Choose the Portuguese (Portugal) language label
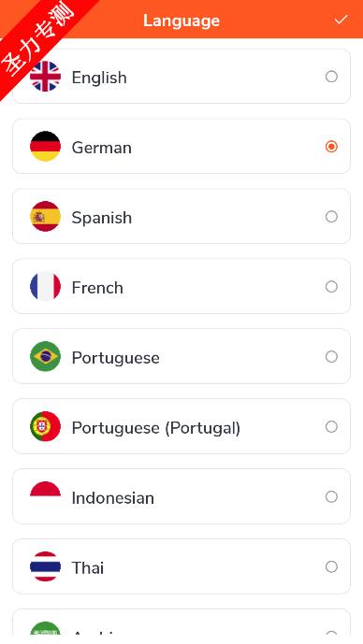363x644 pixels. coord(156,428)
